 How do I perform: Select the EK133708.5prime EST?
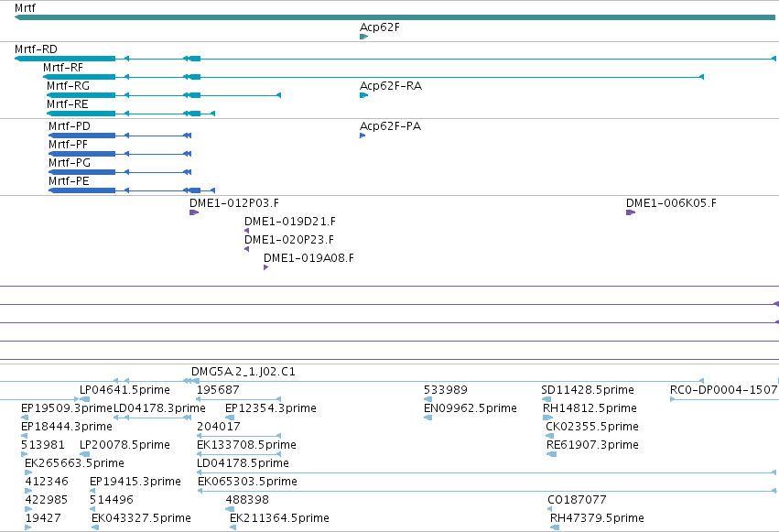pos(246,445)
